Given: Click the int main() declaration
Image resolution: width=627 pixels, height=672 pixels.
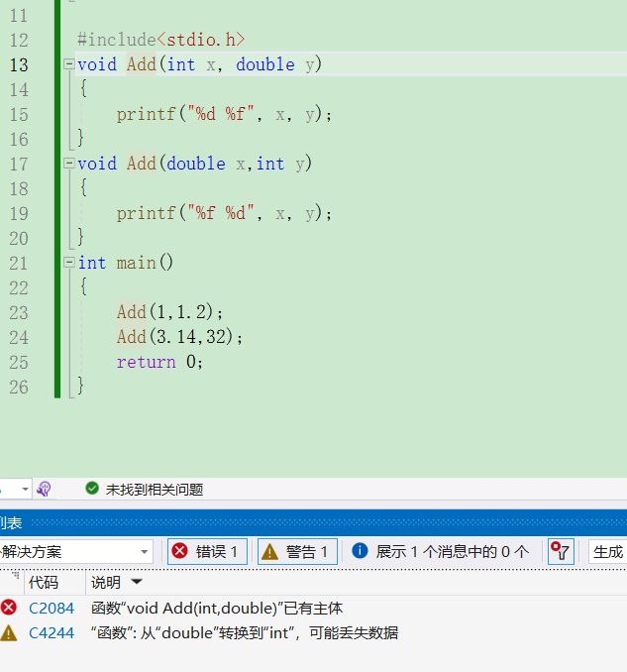Looking at the screenshot, I should pyautogui.click(x=125, y=263).
